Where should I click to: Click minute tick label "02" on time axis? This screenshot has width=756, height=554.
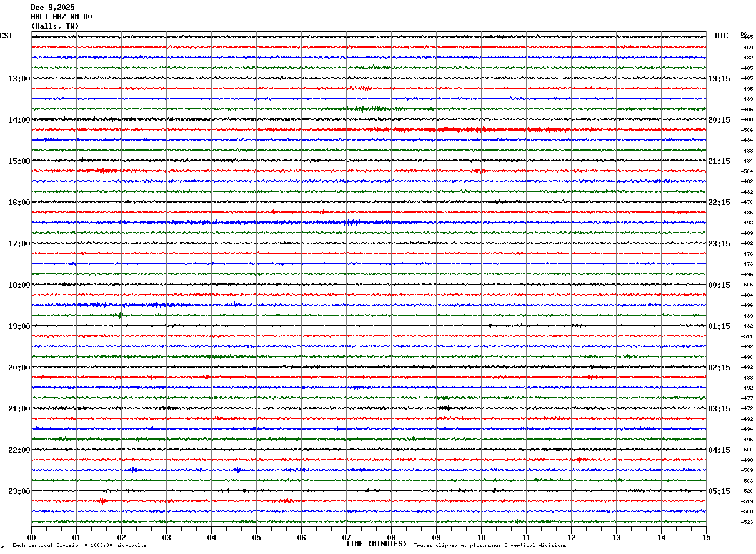[x=121, y=537]
